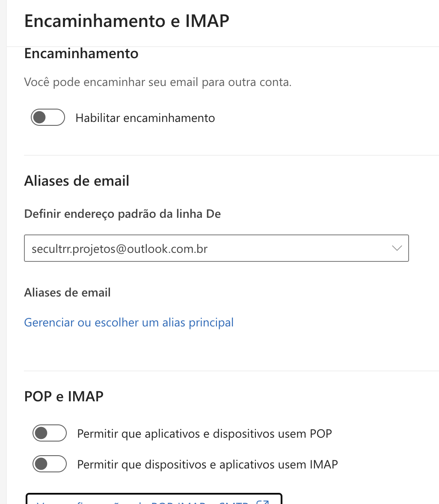This screenshot has width=439, height=504.
Task: Click the Encaminhamento section heading
Action: 81,54
